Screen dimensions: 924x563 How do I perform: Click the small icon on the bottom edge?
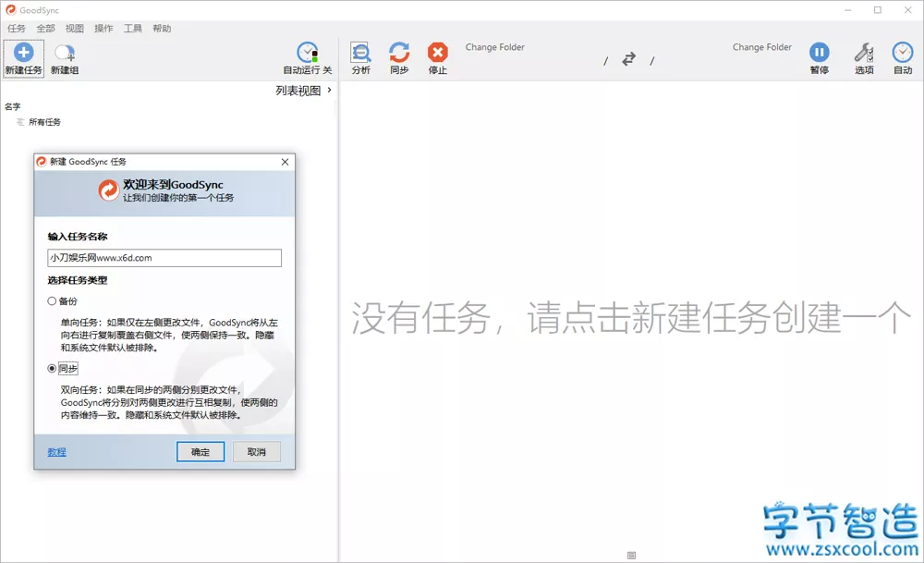coord(631,555)
